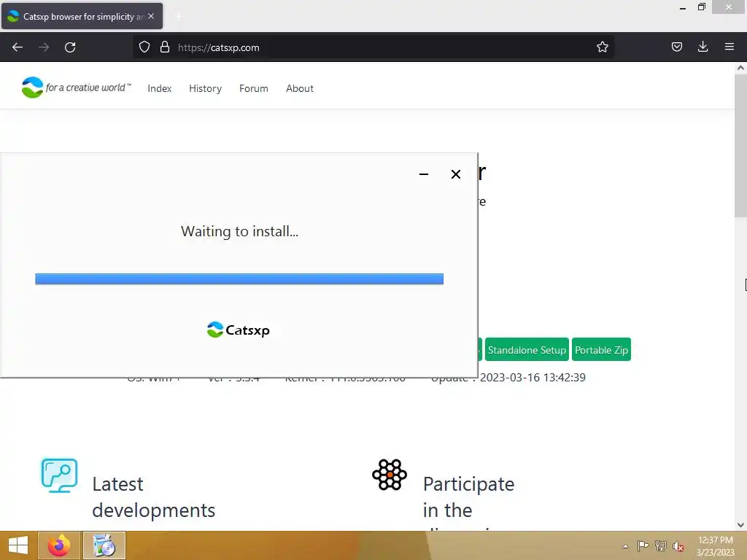Show downloads panel in Firefox toolbar
This screenshot has width=747, height=560.
point(703,47)
